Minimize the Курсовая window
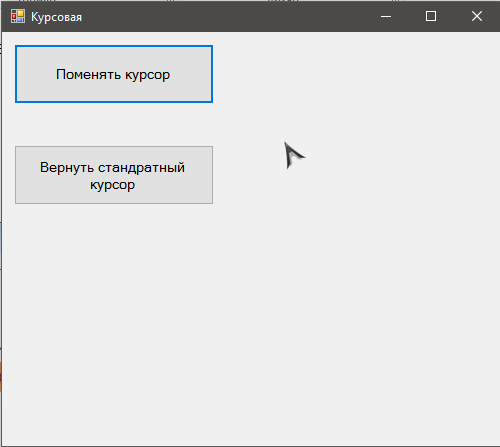The width and height of the screenshot is (500, 447). coord(386,16)
